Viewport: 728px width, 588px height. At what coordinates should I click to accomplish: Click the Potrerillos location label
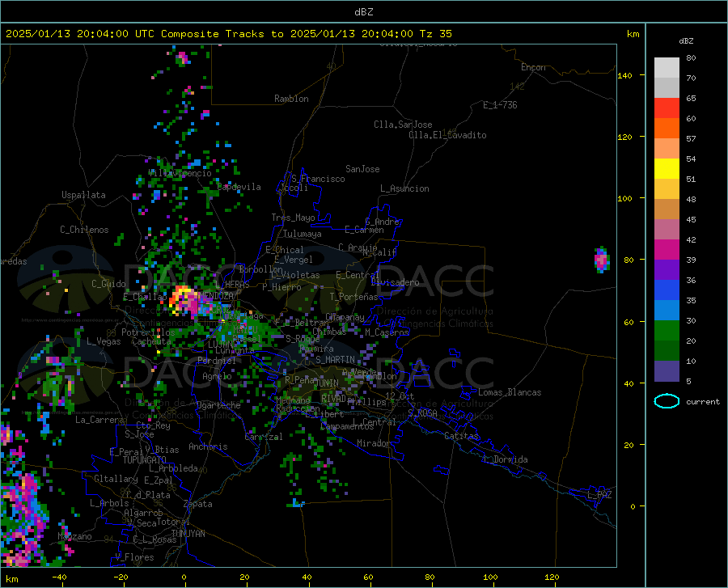coord(148,332)
